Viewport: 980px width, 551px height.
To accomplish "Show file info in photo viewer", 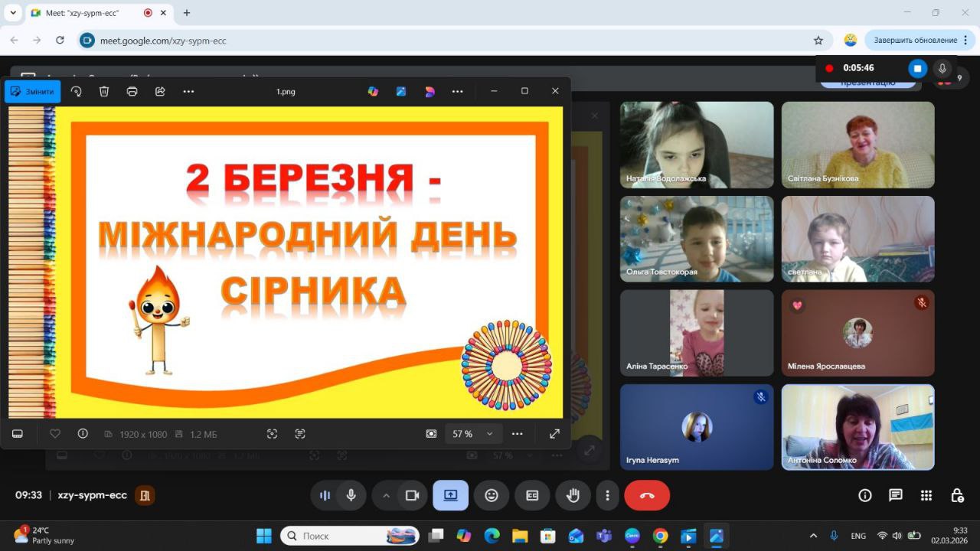I will (83, 434).
